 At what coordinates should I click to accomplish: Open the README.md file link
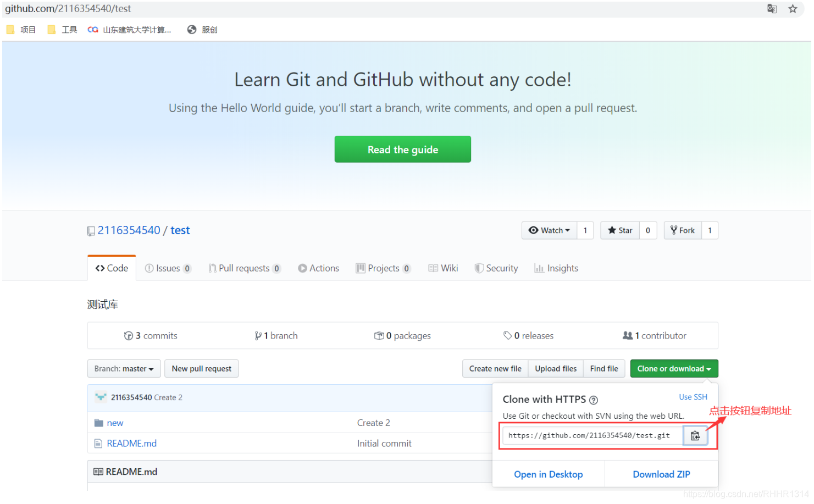(x=131, y=444)
